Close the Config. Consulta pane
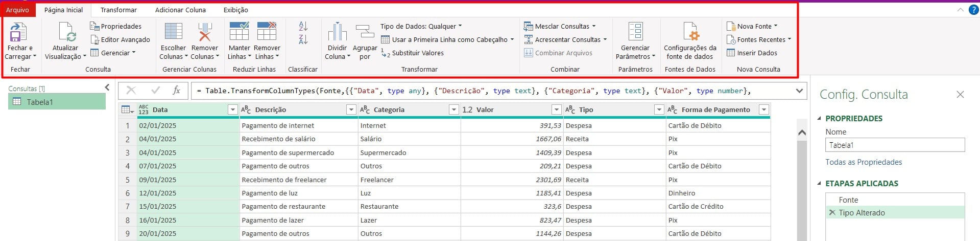 960,94
